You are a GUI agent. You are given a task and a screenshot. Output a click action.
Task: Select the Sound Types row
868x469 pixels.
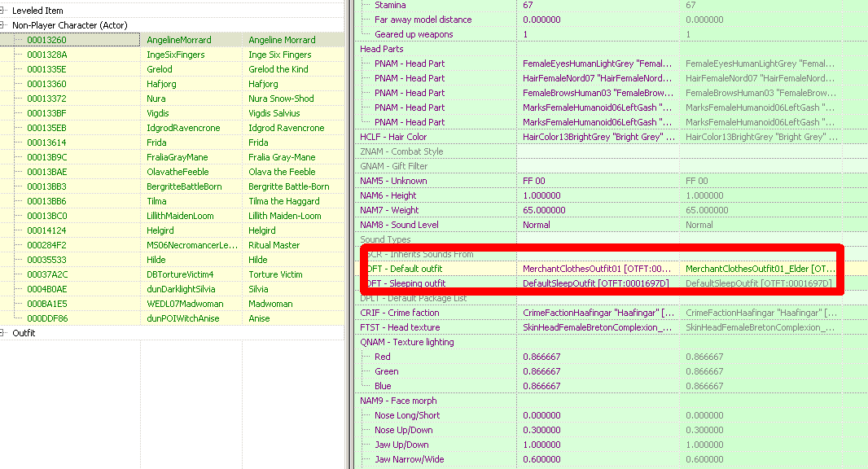pyautogui.click(x=612, y=239)
